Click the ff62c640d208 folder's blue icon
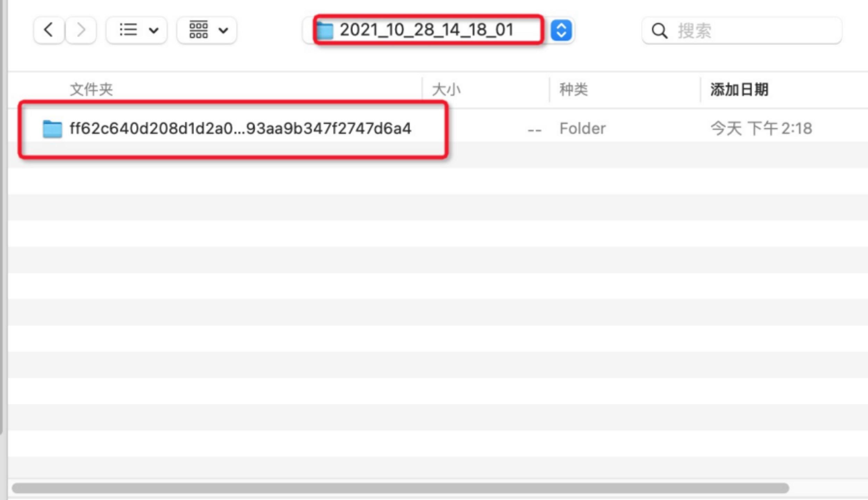This screenshot has width=868, height=500. [52, 129]
